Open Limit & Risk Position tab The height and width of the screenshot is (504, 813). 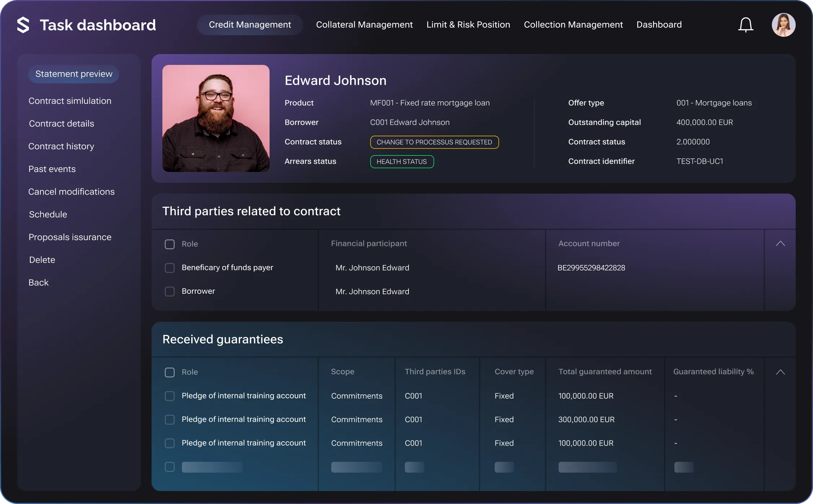[468, 25]
